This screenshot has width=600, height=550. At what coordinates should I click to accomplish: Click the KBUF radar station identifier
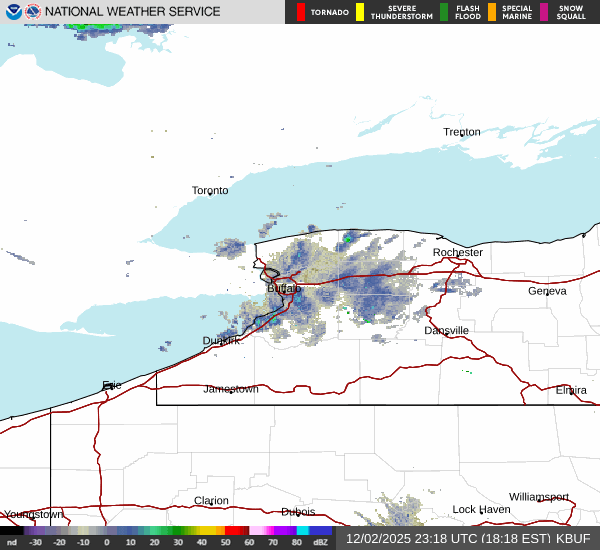pos(573,538)
